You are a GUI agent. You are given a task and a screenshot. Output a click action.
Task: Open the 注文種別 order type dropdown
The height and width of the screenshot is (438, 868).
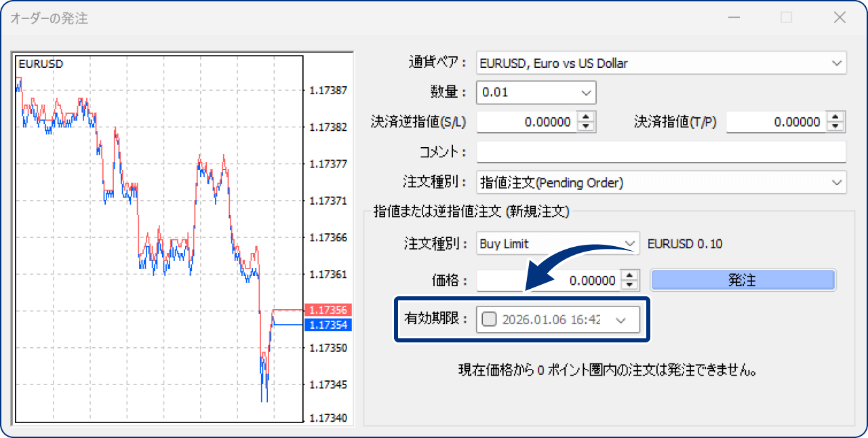[838, 182]
